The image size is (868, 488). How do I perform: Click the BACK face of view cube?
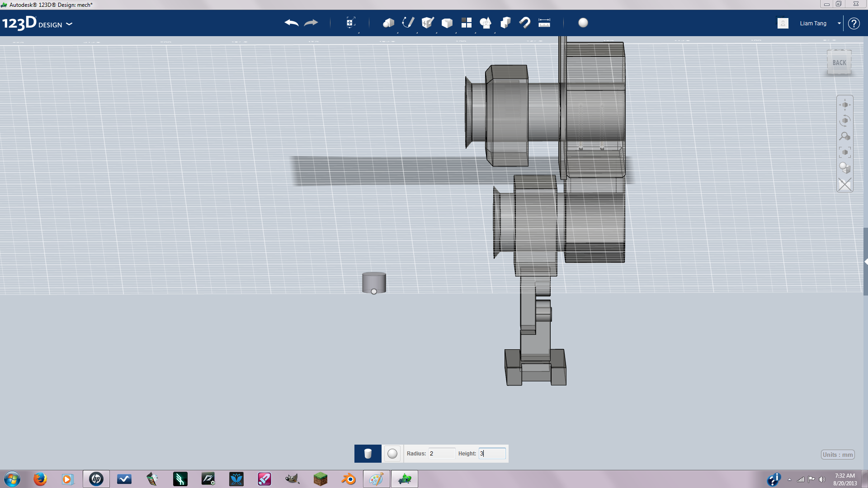click(839, 63)
